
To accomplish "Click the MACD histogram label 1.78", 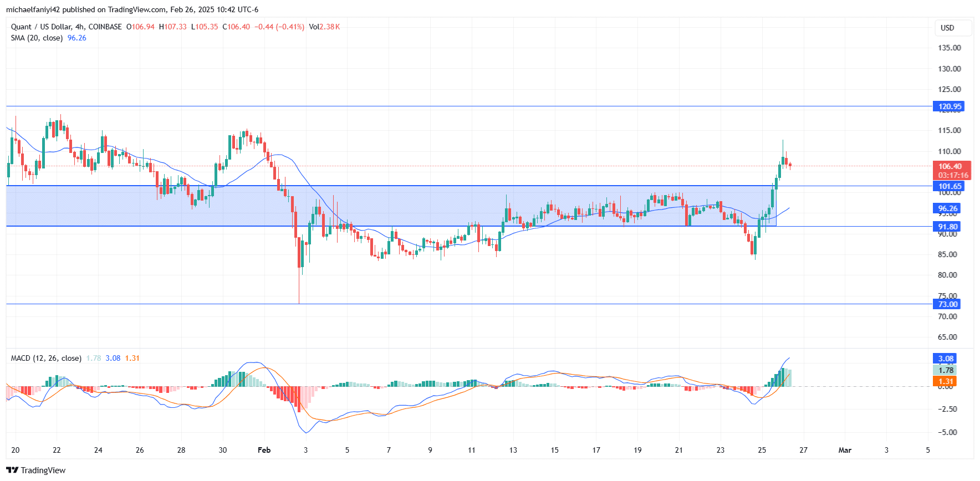I will pos(945,370).
